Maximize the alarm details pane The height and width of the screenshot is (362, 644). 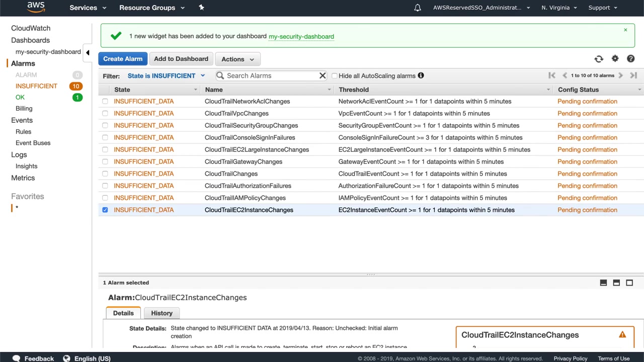pos(629,283)
